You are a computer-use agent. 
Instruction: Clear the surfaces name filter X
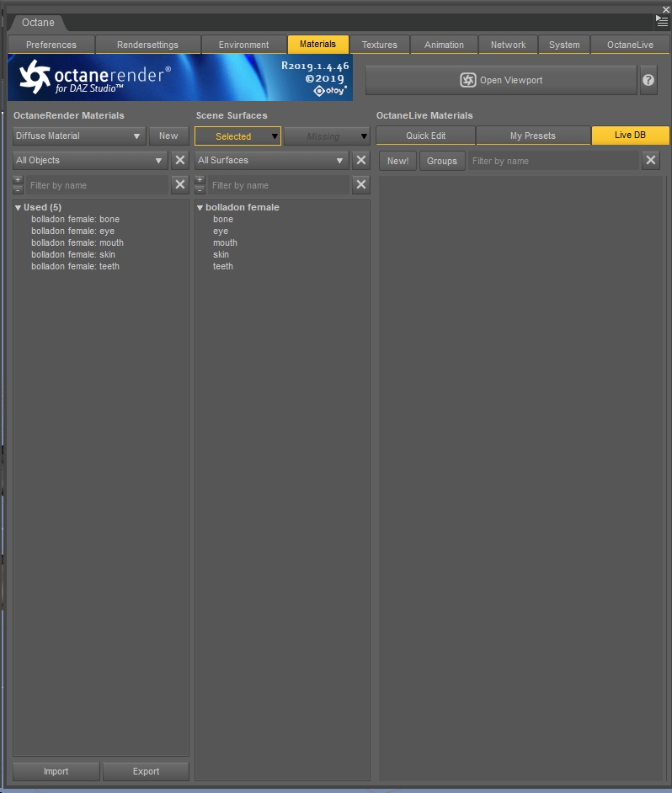pyautogui.click(x=360, y=184)
